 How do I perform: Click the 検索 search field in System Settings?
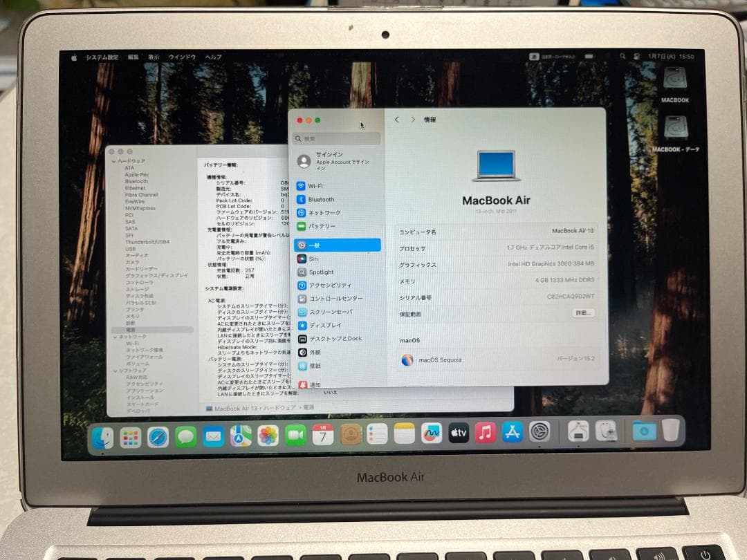[x=337, y=138]
